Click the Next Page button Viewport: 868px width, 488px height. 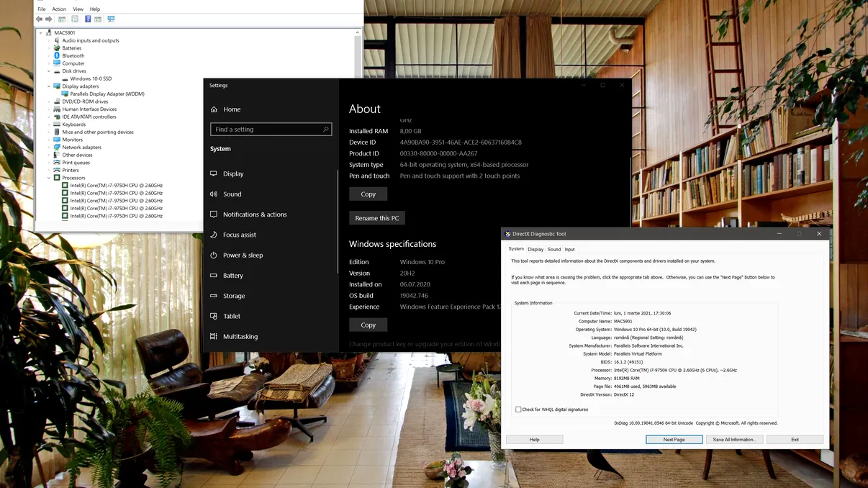(x=674, y=439)
